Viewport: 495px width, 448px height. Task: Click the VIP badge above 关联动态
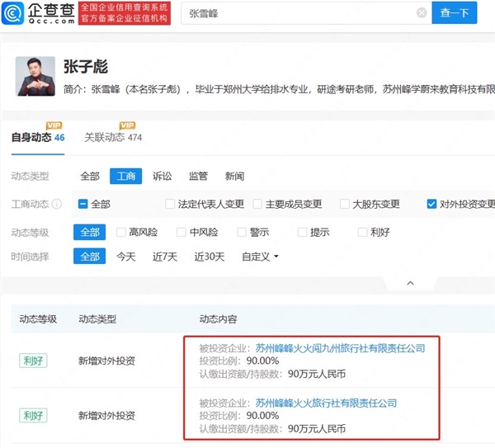pos(127,125)
